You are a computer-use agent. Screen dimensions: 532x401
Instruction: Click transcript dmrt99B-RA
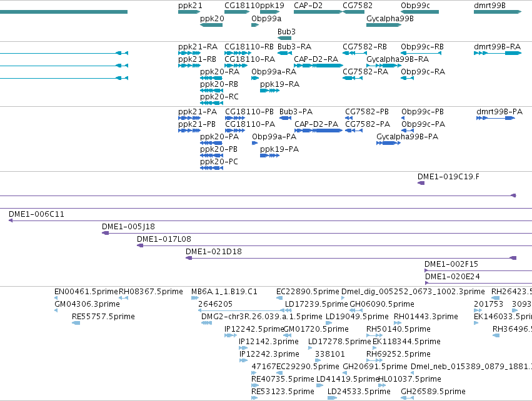[497, 47]
